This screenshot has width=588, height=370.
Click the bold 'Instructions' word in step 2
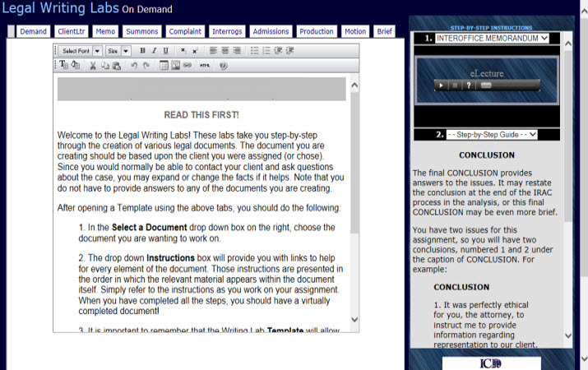coord(170,258)
